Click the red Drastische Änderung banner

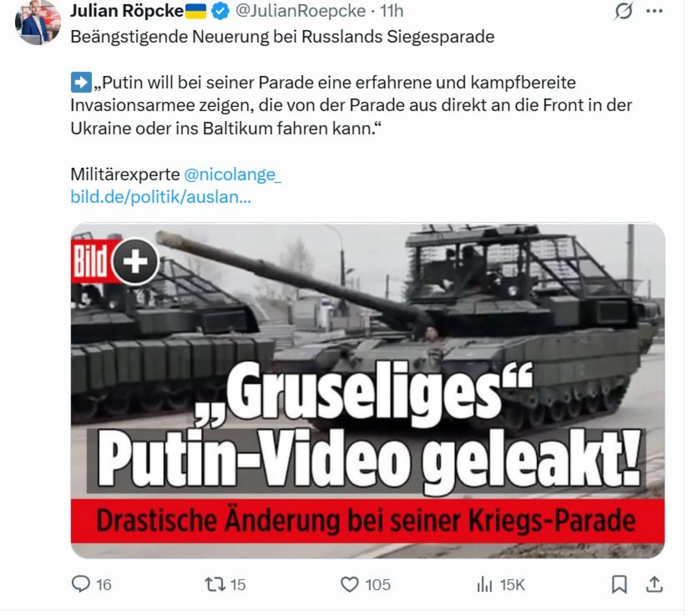click(368, 521)
